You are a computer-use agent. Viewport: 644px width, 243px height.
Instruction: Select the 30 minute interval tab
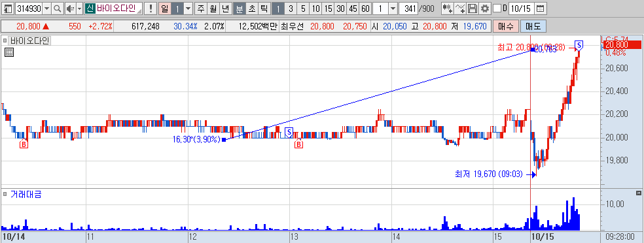pos(340,8)
